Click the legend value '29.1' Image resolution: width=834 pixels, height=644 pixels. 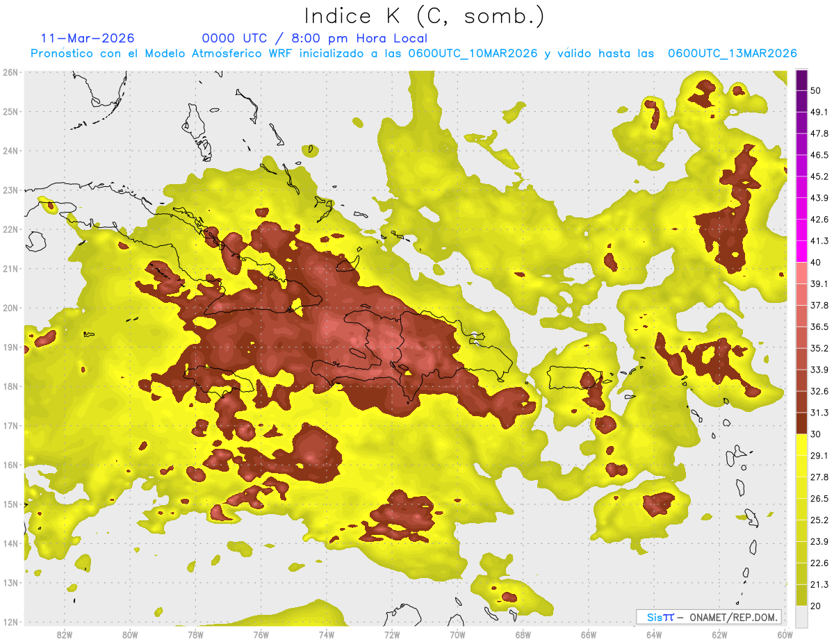(x=819, y=456)
